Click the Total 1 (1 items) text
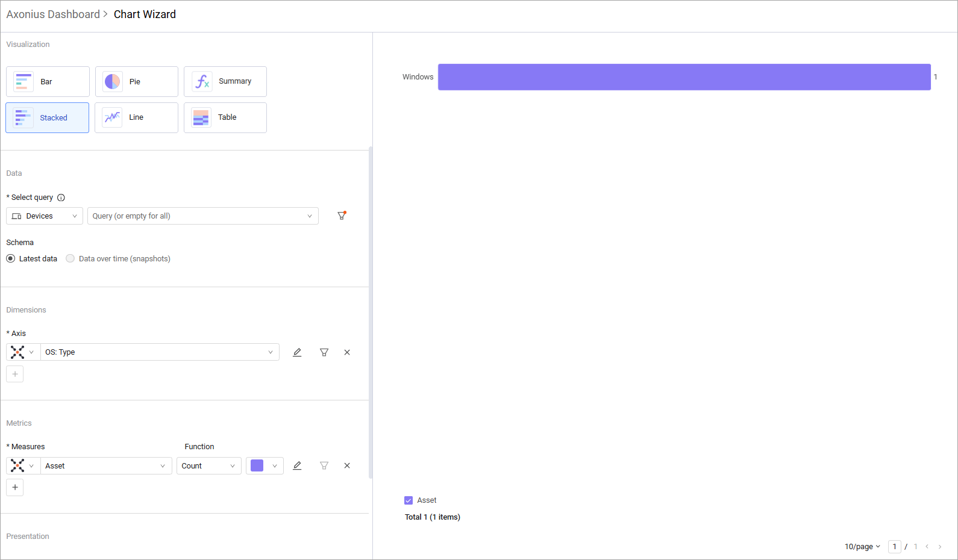Screen dimensions: 958x560 click(x=433, y=517)
